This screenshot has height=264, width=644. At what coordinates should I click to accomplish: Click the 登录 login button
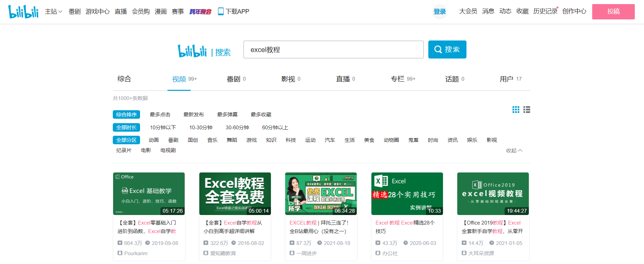(440, 12)
